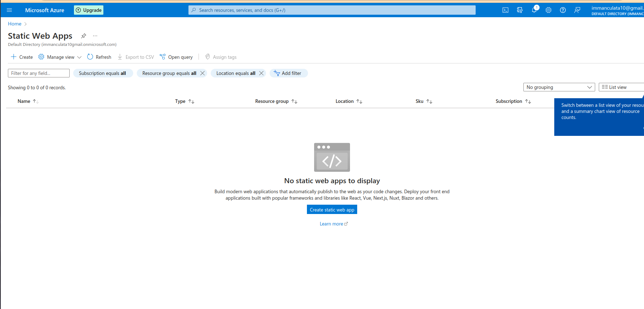Click the Name column header
This screenshot has height=309, width=644.
[24, 101]
